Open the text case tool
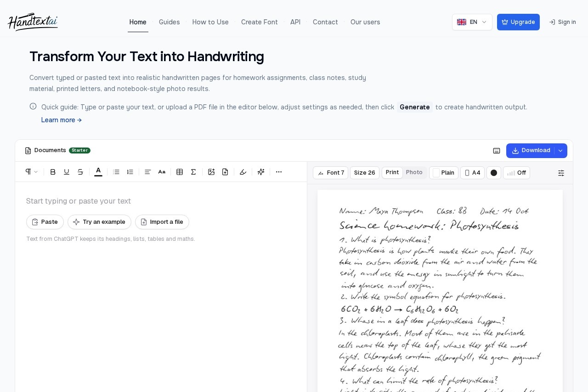The width and height of the screenshot is (588, 392). point(162,172)
